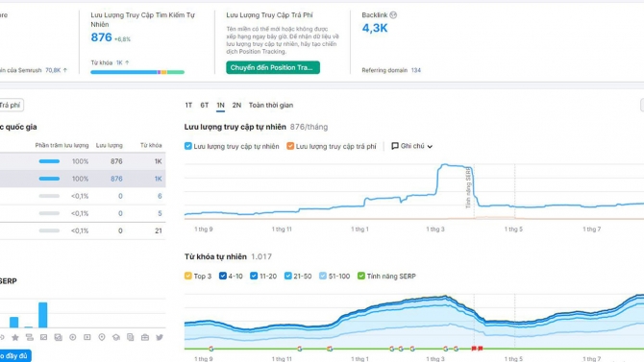Screen dimensions: 644x362
Task: Click the Từ khóa column header in table
Action: point(151,145)
